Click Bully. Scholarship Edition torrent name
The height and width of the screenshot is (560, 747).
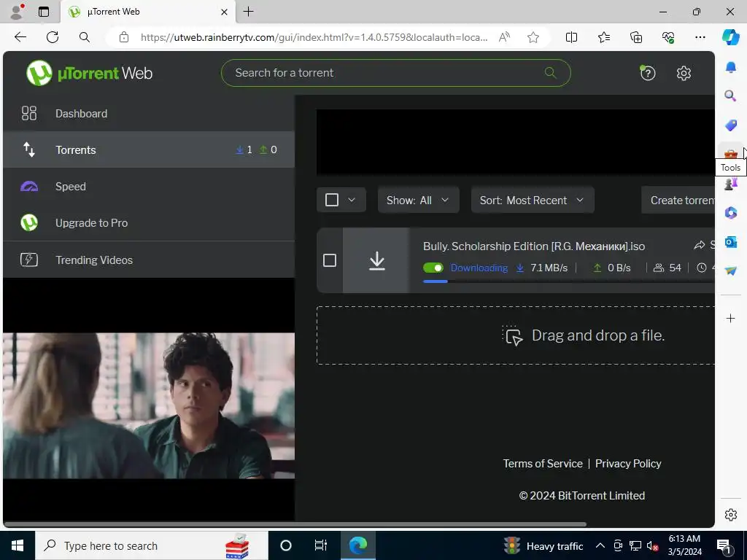533,246
